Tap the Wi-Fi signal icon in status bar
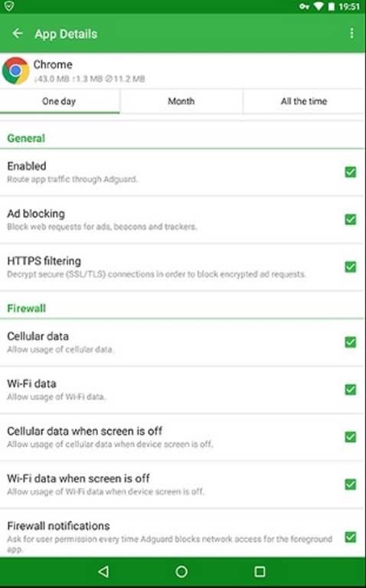366x588 pixels. point(319,6)
